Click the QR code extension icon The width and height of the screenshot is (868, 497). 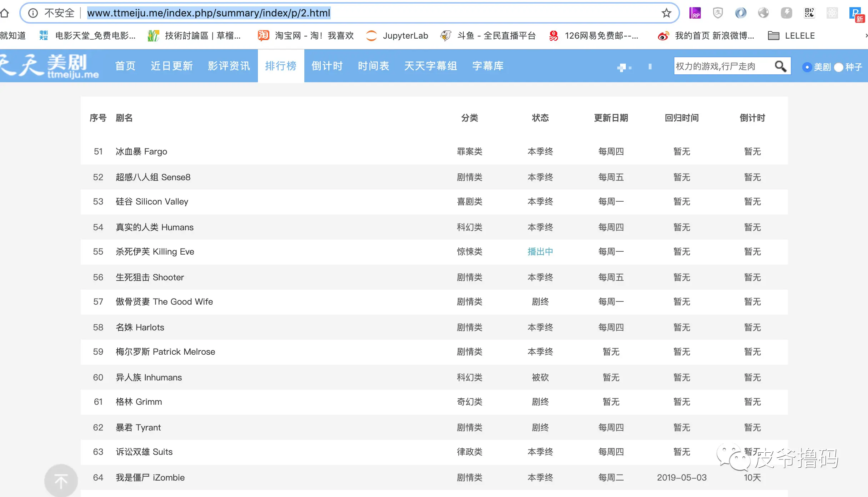pyautogui.click(x=809, y=13)
